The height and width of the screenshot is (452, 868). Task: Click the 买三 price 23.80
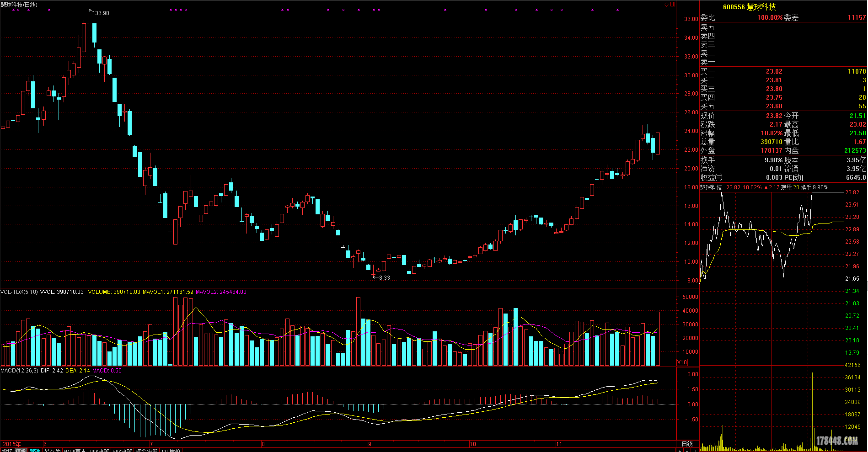pos(774,89)
